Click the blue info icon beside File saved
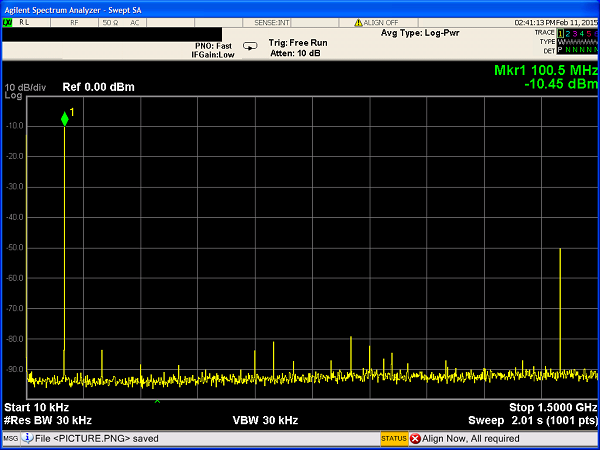Image resolution: width=600 pixels, height=450 pixels. coord(28,438)
